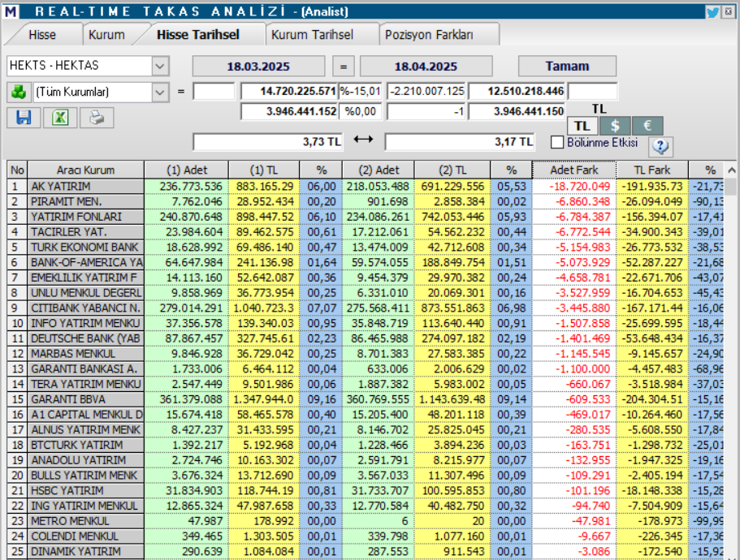The width and height of the screenshot is (740, 560).
Task: Sort by (1) Adet column header
Action: click(187, 170)
